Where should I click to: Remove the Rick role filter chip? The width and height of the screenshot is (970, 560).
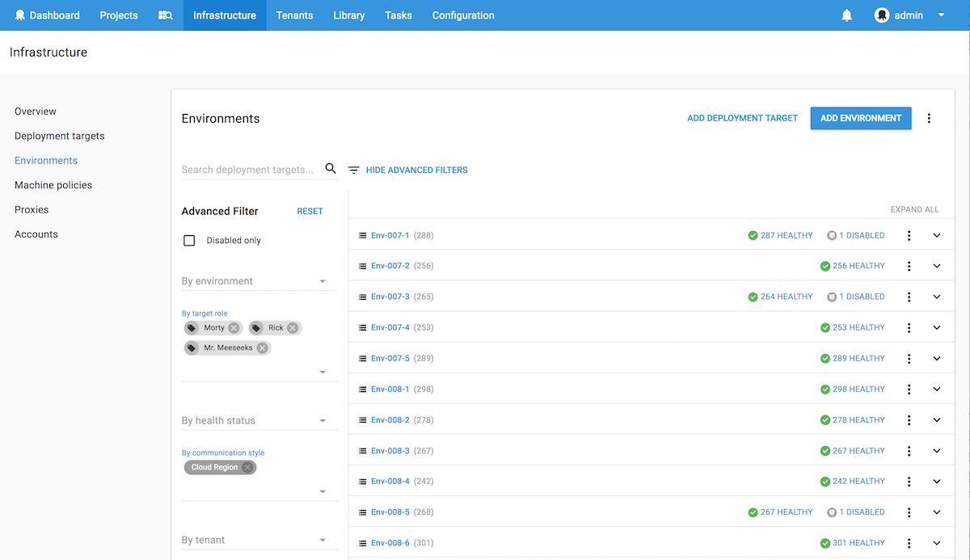click(293, 328)
